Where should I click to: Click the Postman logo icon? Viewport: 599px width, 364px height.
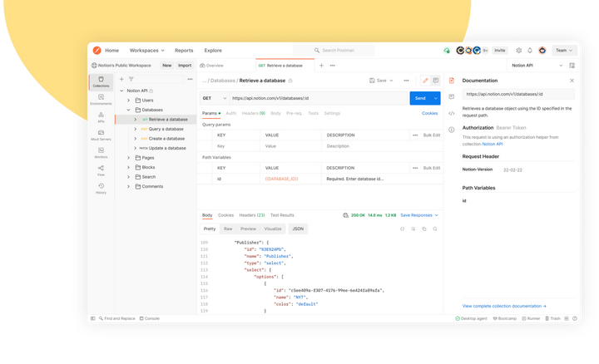coord(97,51)
